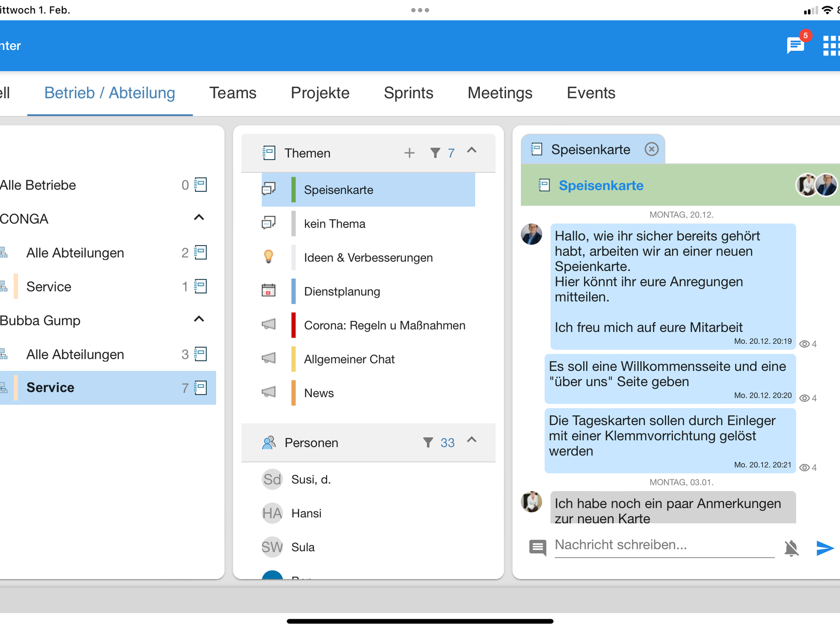Collapse the CONGA group
The width and height of the screenshot is (840, 630).
(199, 218)
